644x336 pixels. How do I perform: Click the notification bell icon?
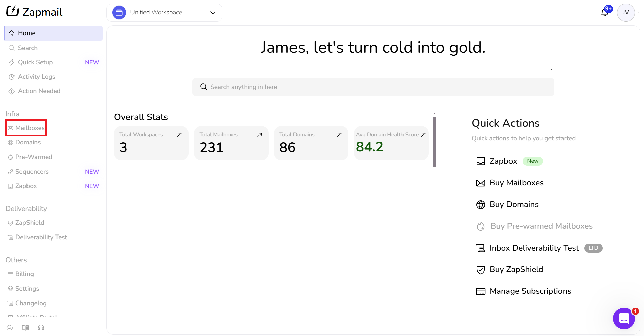(x=605, y=13)
